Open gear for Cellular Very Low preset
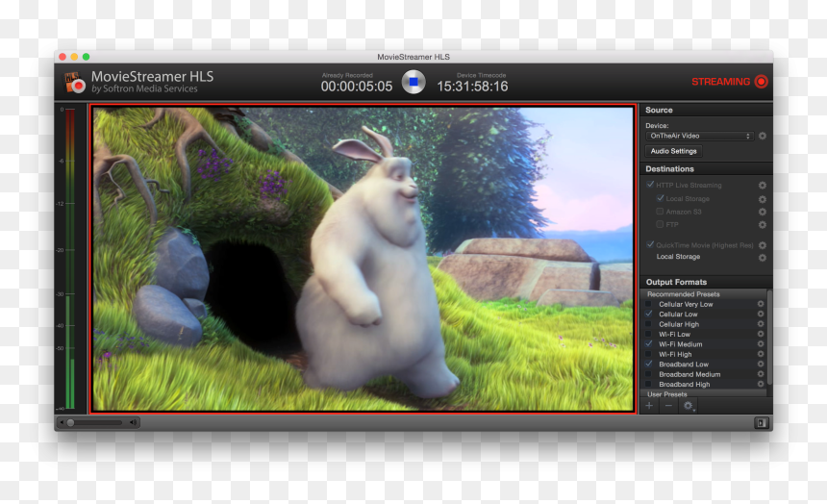Viewport: 827px width, 504px height. pos(761,304)
